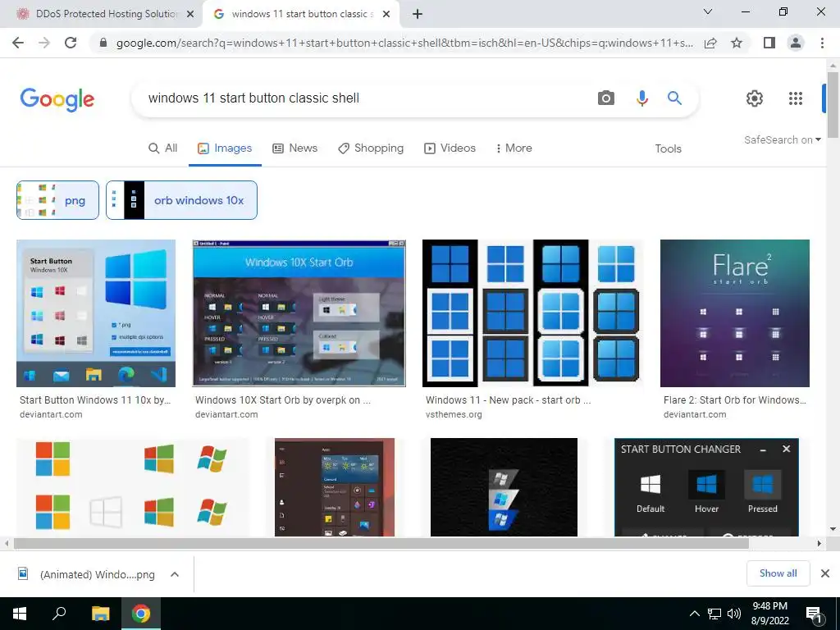
Task: Open Windows taskbar search
Action: tap(59, 614)
